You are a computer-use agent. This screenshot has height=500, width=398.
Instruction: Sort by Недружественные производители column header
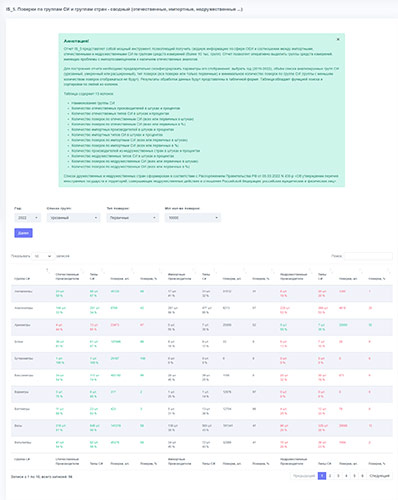tap(294, 276)
